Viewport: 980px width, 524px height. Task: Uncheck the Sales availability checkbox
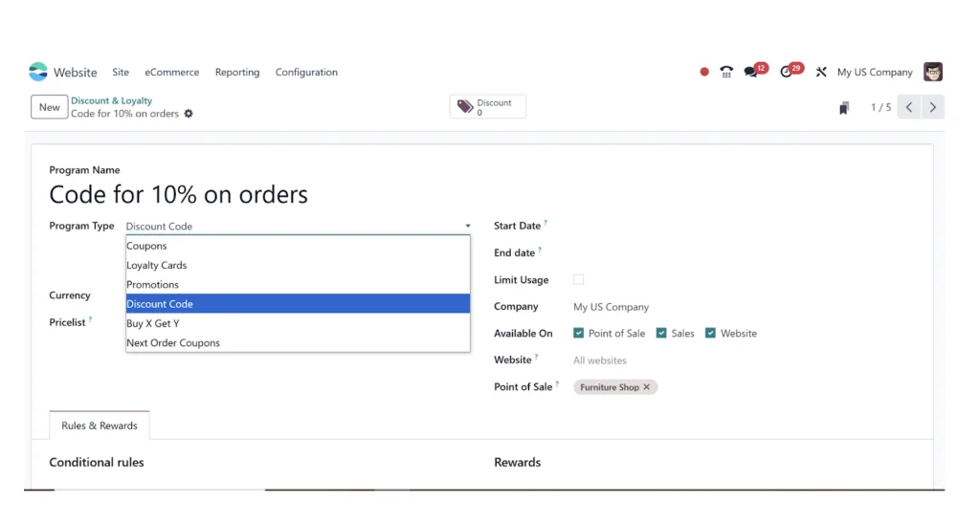pyautogui.click(x=661, y=333)
